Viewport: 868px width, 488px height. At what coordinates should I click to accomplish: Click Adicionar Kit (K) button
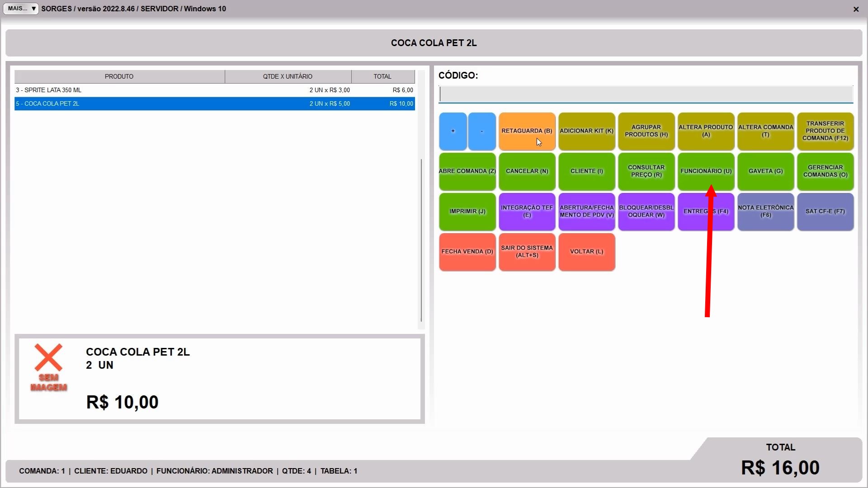click(x=586, y=131)
